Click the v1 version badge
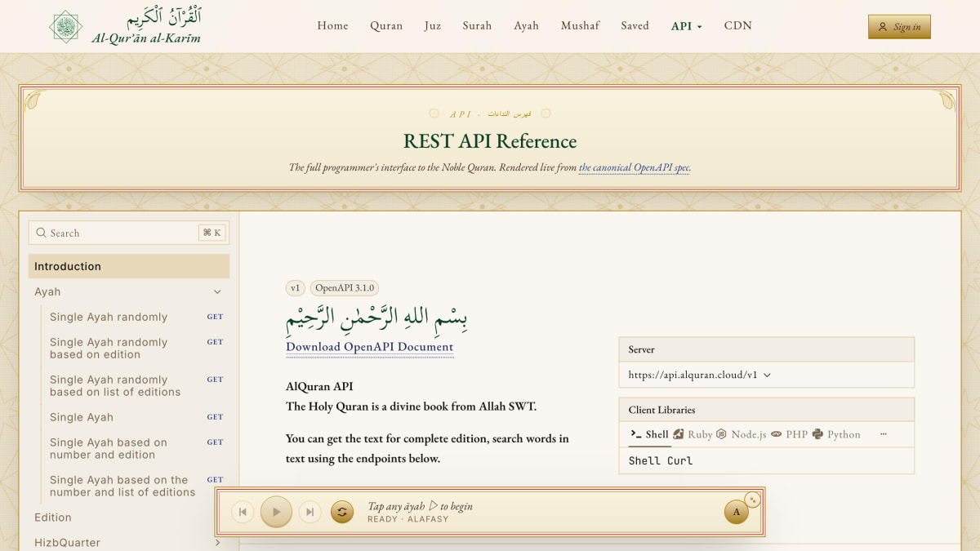980x551 pixels. [x=296, y=287]
